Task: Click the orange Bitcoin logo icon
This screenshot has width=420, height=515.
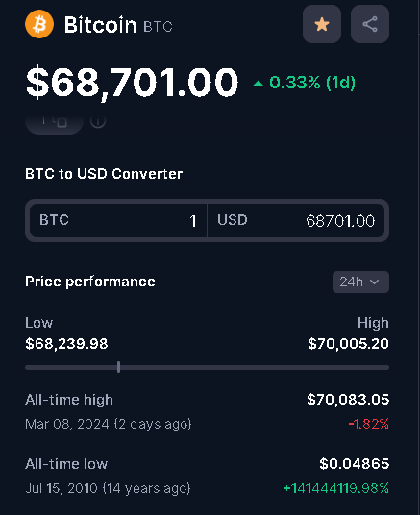Action: [39, 24]
